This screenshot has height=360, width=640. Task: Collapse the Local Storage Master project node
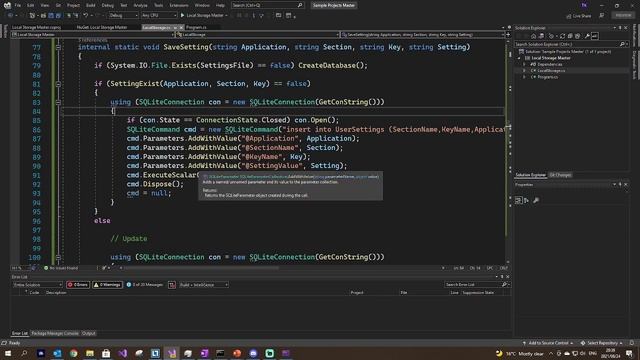pos(519,58)
